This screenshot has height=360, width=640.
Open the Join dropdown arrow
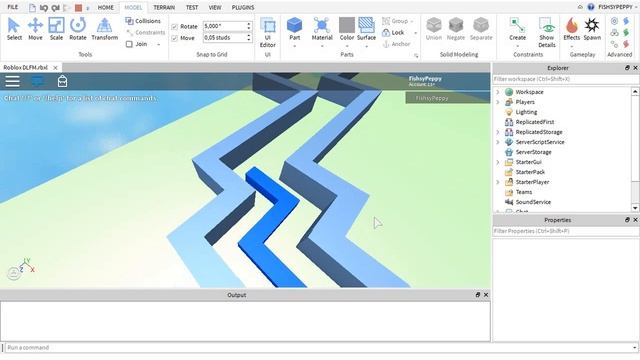[158, 44]
